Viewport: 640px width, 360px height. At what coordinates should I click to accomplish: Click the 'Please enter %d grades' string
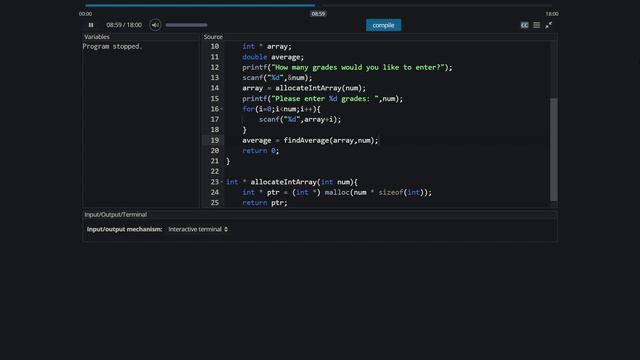[x=325, y=99]
